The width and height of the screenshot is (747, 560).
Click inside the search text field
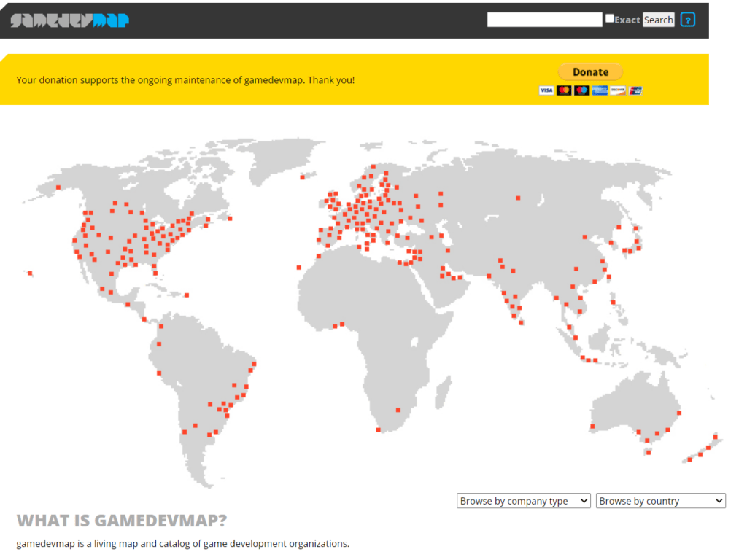pos(543,19)
